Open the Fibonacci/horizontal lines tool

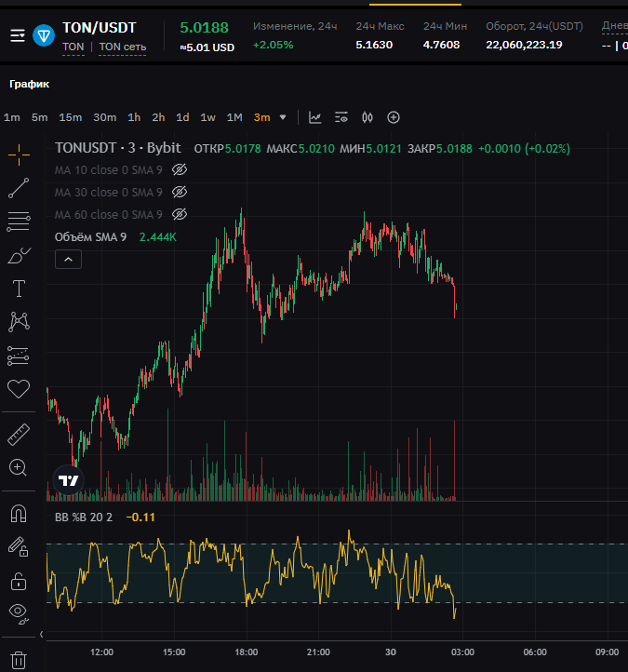pyautogui.click(x=19, y=222)
